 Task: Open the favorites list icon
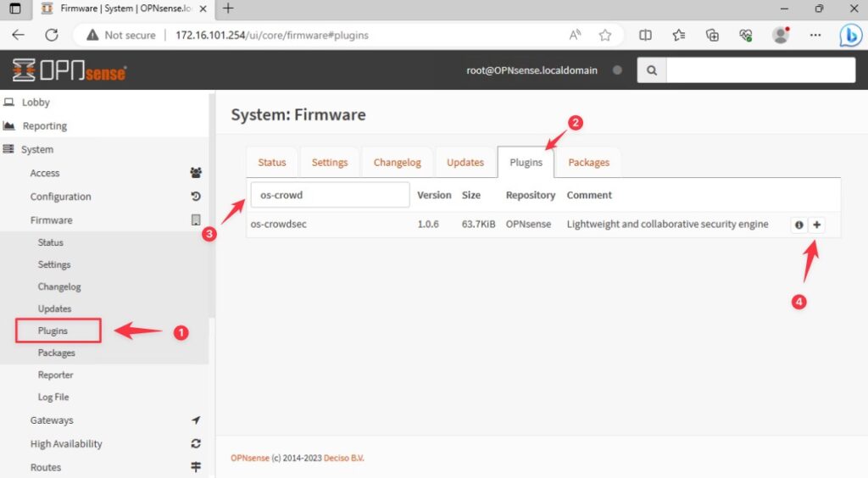pos(679,35)
